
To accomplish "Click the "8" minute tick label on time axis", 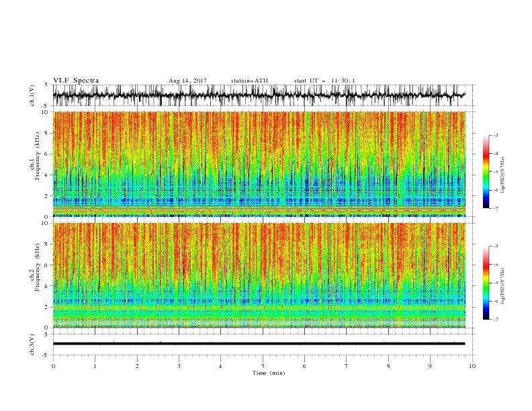I will point(388,366).
